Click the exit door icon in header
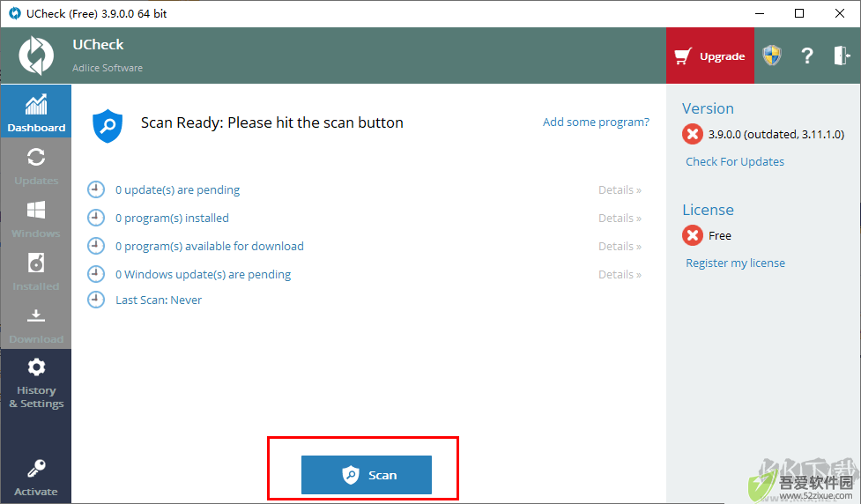This screenshot has width=861, height=504. click(842, 56)
